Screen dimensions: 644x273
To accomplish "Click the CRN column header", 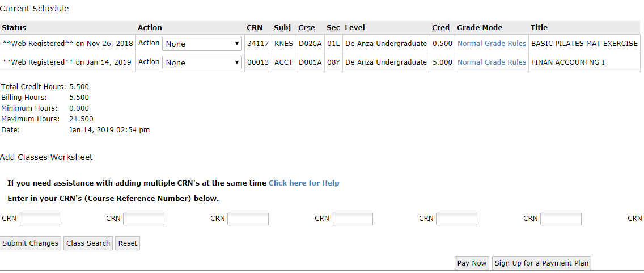I will click(255, 28).
